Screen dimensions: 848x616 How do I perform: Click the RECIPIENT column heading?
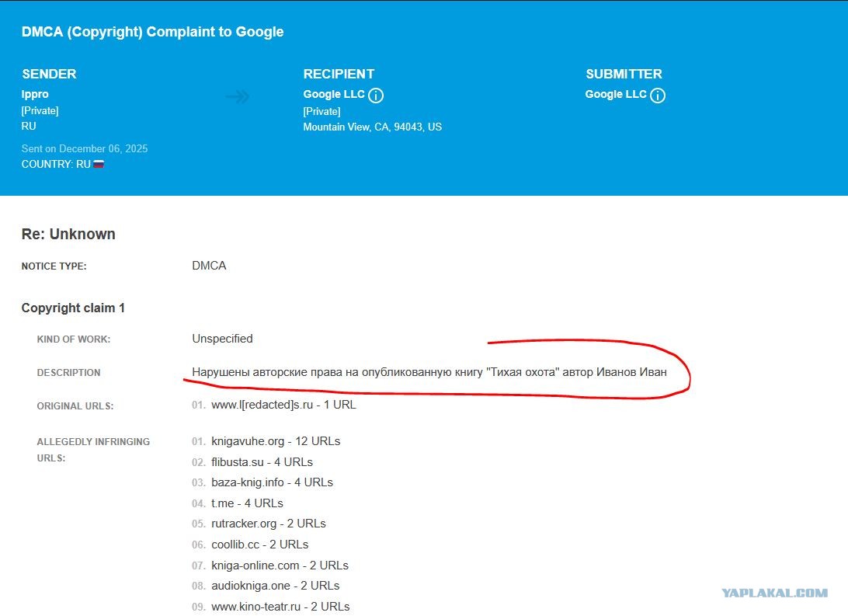339,74
